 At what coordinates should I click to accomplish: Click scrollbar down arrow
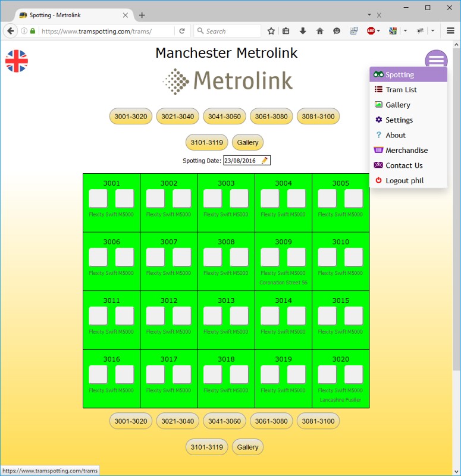456,472
